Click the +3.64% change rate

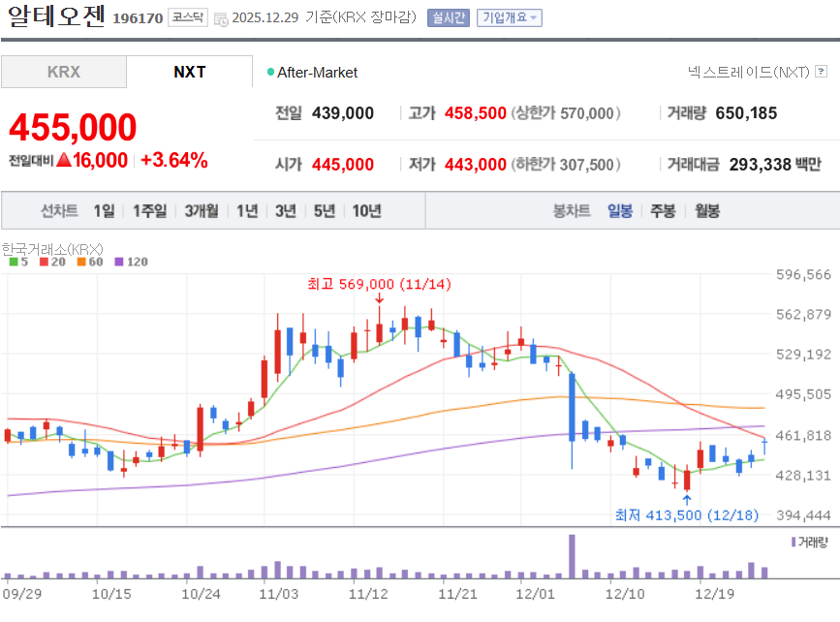coord(174,160)
